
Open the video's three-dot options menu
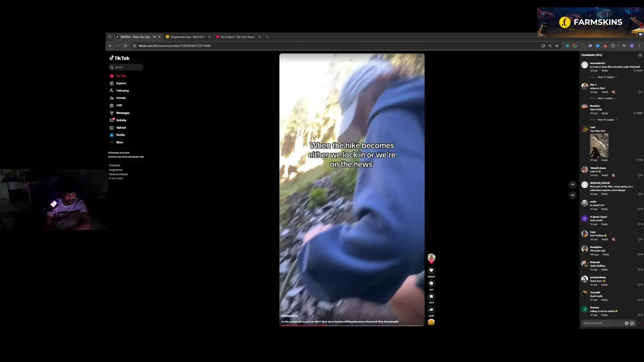419,59
